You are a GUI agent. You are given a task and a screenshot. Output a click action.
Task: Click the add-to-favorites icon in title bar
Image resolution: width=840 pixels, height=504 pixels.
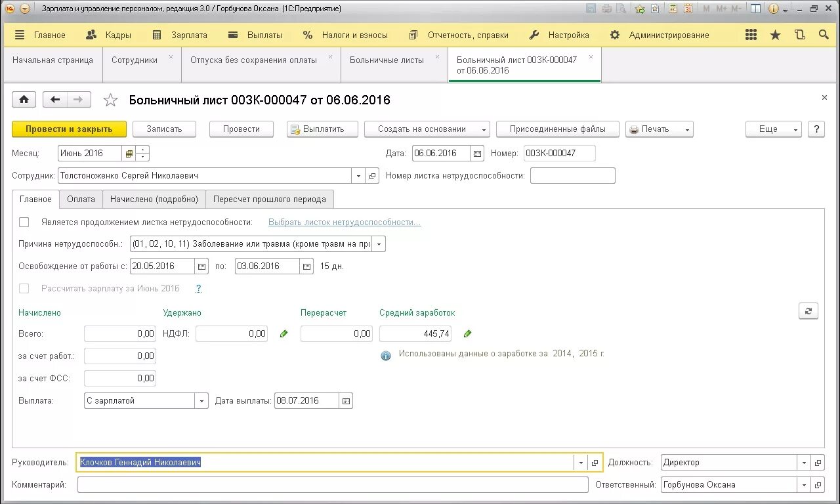[640, 9]
